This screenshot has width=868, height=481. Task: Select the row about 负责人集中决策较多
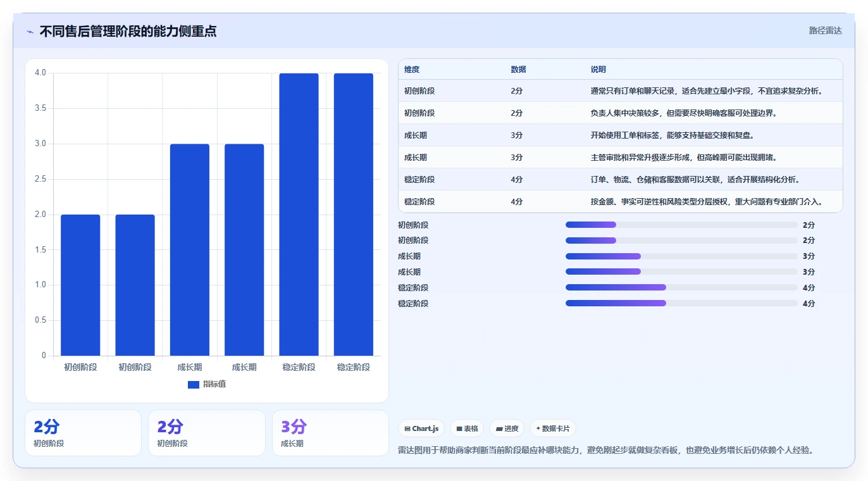click(620, 113)
